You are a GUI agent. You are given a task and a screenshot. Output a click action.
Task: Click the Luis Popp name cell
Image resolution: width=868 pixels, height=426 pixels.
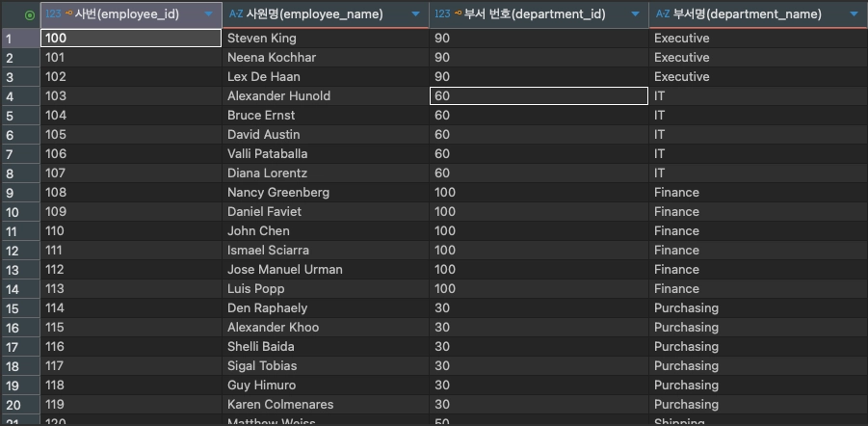tap(326, 289)
